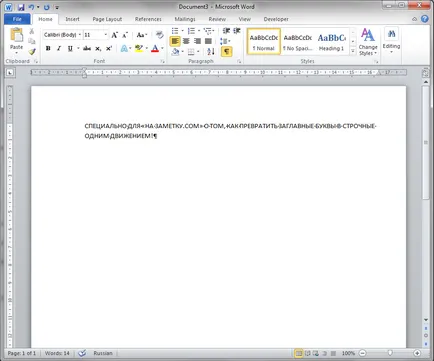The image size is (434, 361).
Task: Apply the Normal style
Action: [x=264, y=41]
